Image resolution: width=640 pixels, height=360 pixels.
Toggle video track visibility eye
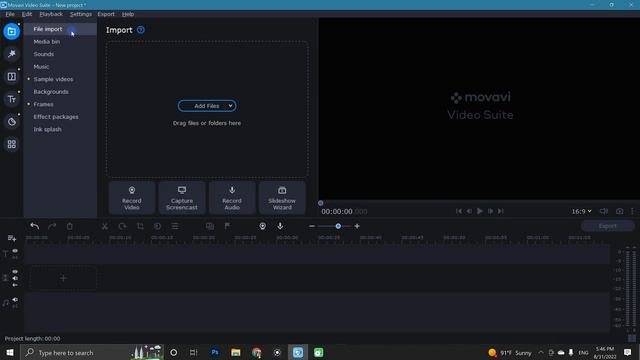(x=15, y=271)
